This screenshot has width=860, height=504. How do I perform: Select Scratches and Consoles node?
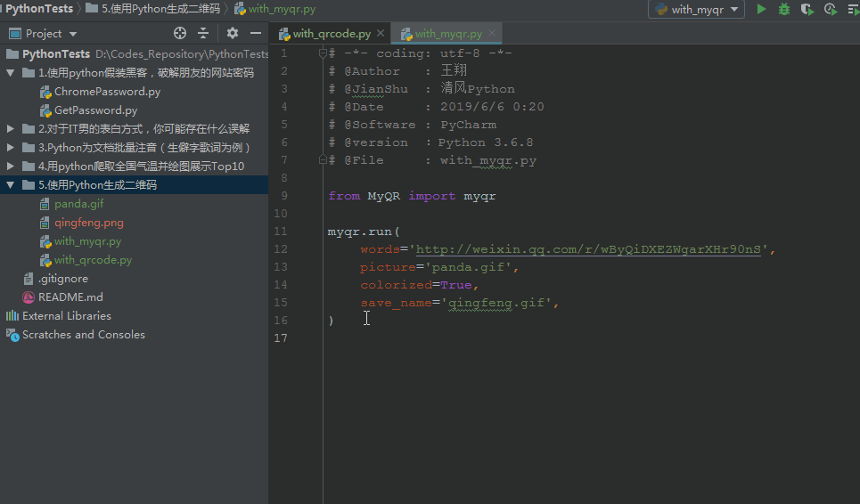[84, 334]
